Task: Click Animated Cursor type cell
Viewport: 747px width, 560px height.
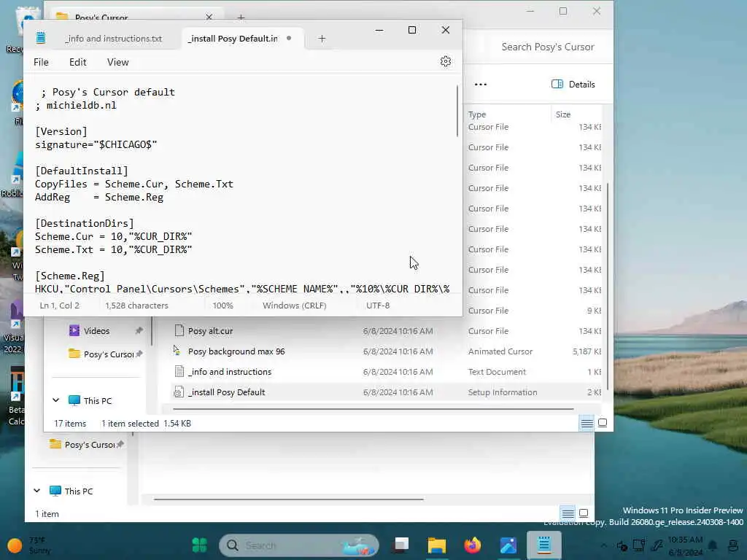Action: pos(500,351)
